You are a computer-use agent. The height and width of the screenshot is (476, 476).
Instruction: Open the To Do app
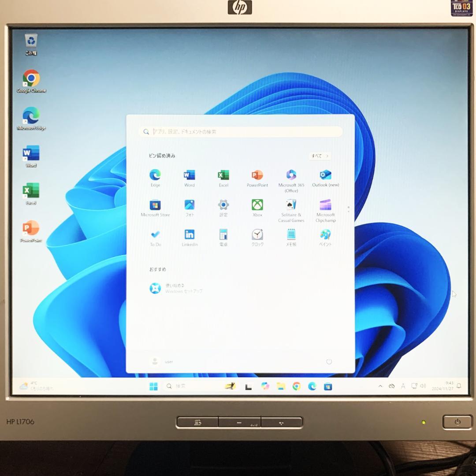pos(155,238)
